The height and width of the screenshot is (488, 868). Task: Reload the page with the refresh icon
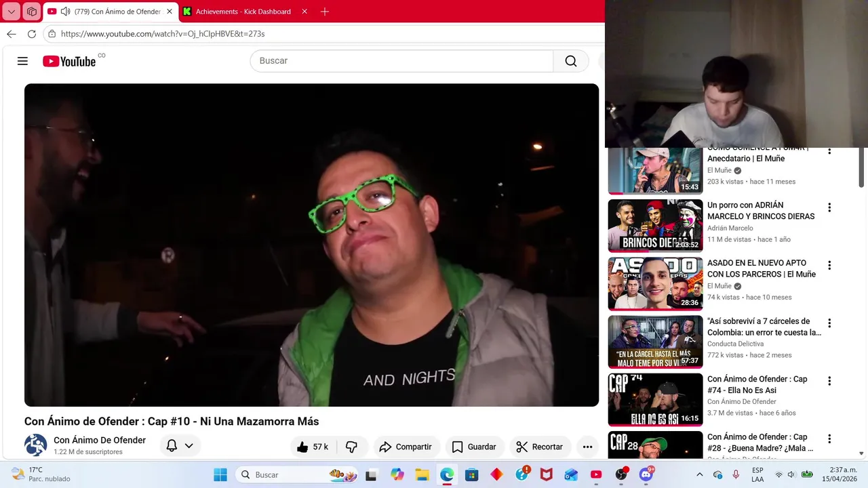pos(32,34)
